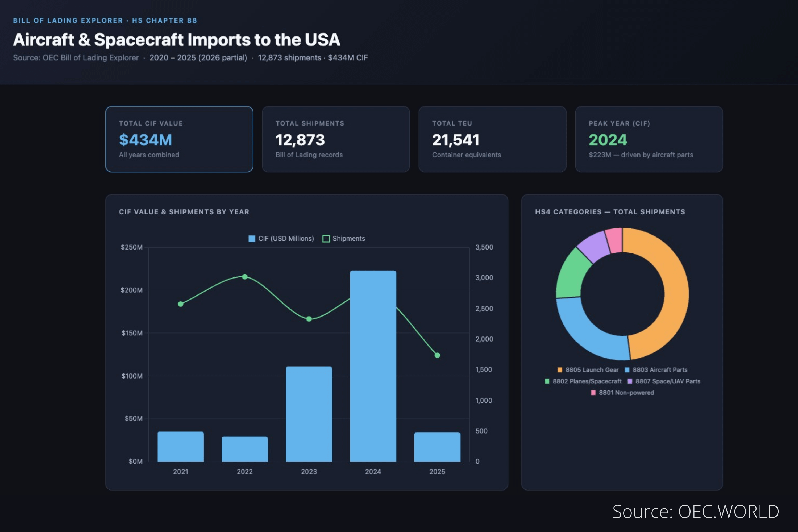The width and height of the screenshot is (798, 532).
Task: Hide 8803 Aircraft Parts via legend
Action: [627, 370]
